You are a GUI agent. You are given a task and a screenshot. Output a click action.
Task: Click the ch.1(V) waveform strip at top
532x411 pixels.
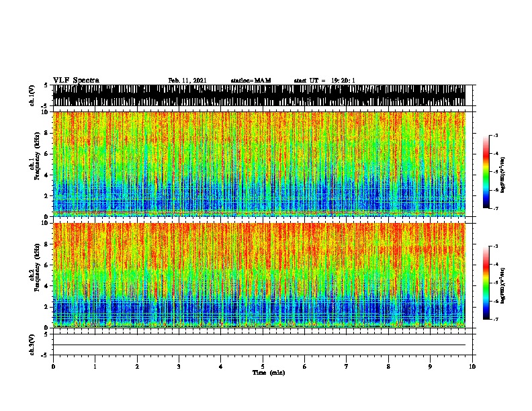259,95
